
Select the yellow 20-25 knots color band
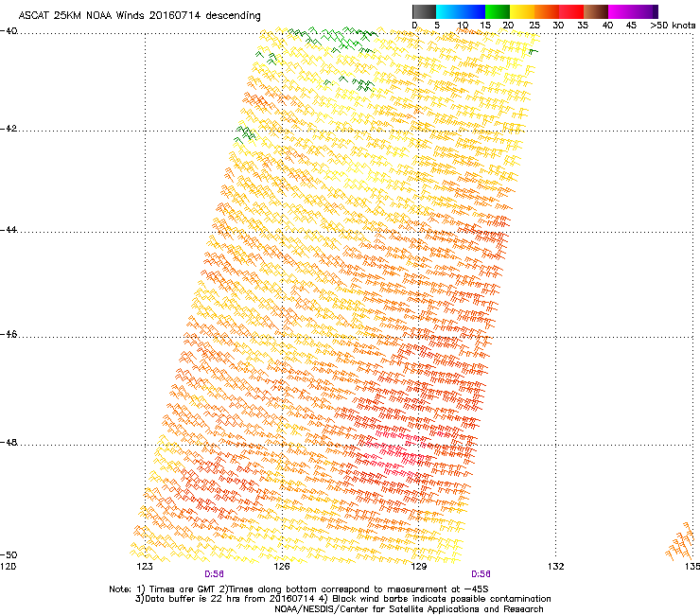pos(522,11)
